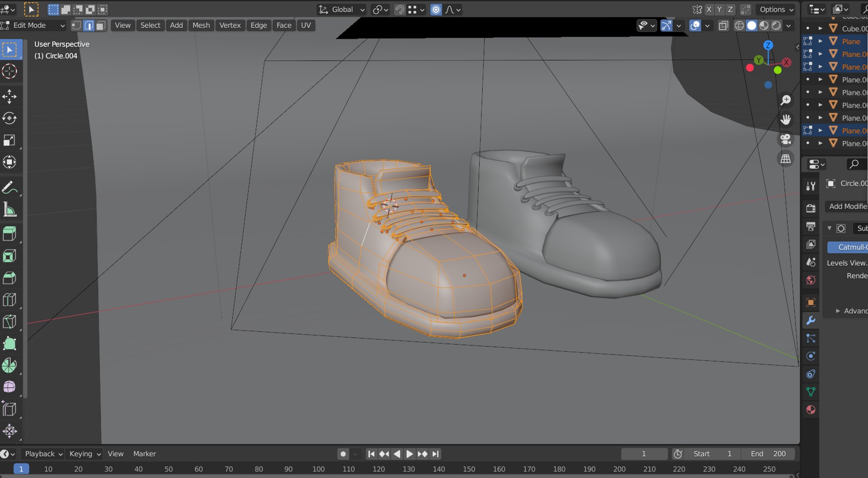
Task: Open the Select menu
Action: click(x=150, y=25)
